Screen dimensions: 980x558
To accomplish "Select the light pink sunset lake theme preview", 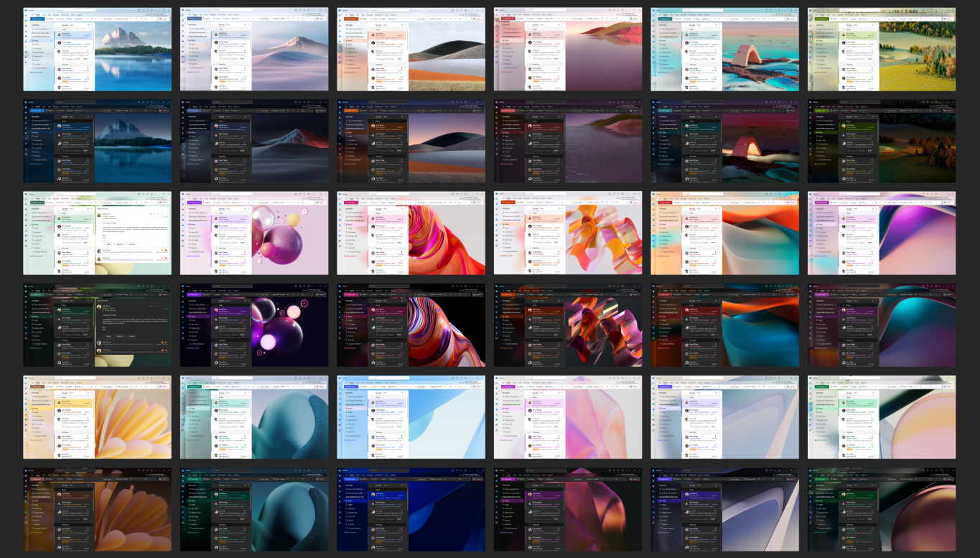I will pos(568,50).
